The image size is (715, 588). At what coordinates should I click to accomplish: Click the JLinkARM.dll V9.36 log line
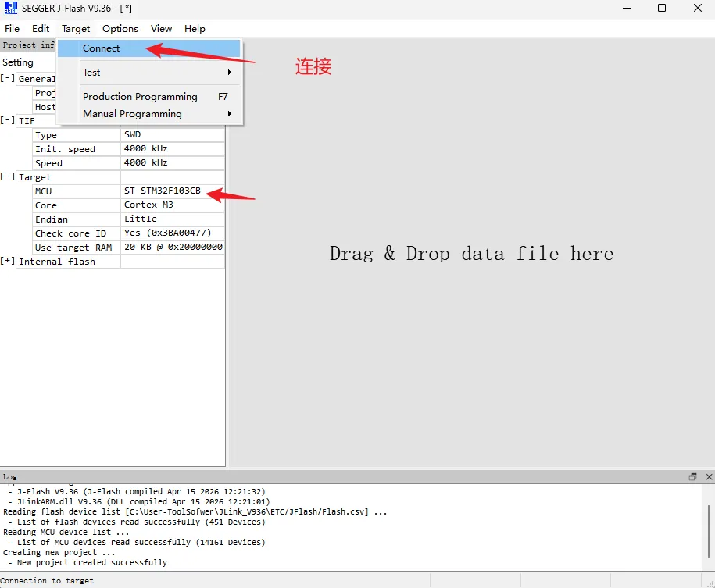pyautogui.click(x=139, y=502)
